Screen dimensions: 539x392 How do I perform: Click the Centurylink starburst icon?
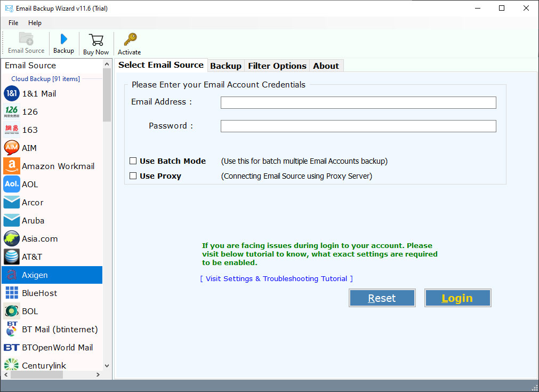click(12, 364)
